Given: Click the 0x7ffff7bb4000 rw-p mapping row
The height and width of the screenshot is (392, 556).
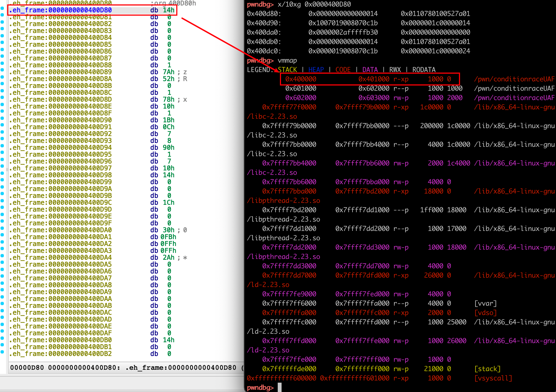Looking at the screenshot, I should (408, 163).
